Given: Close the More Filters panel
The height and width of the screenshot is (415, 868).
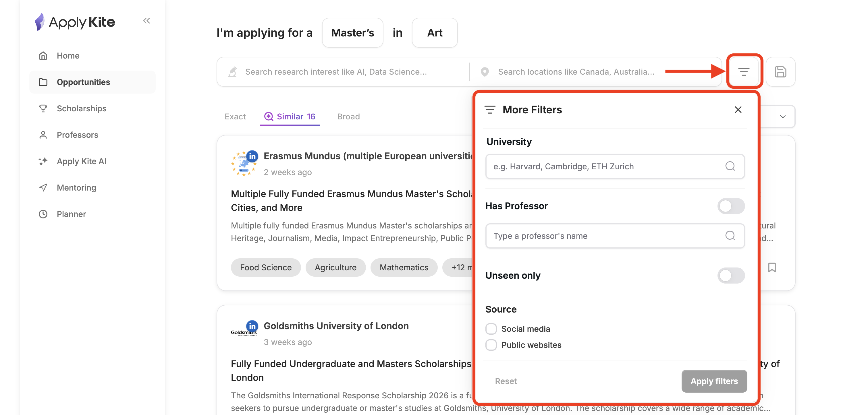Looking at the screenshot, I should pos(738,110).
